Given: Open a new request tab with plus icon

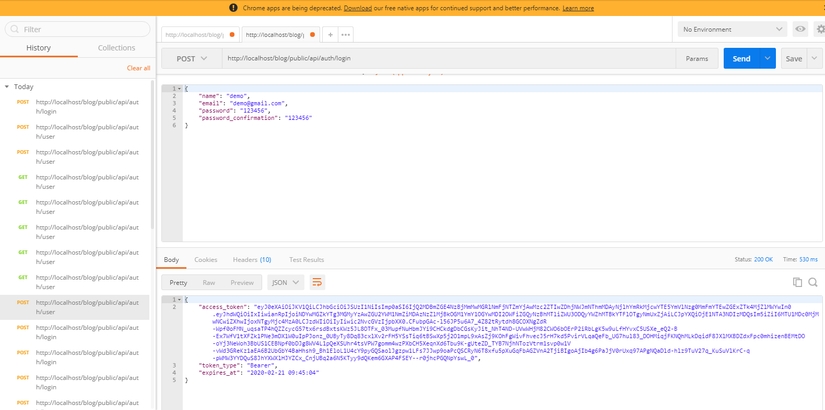Looking at the screenshot, I should pyautogui.click(x=330, y=35).
